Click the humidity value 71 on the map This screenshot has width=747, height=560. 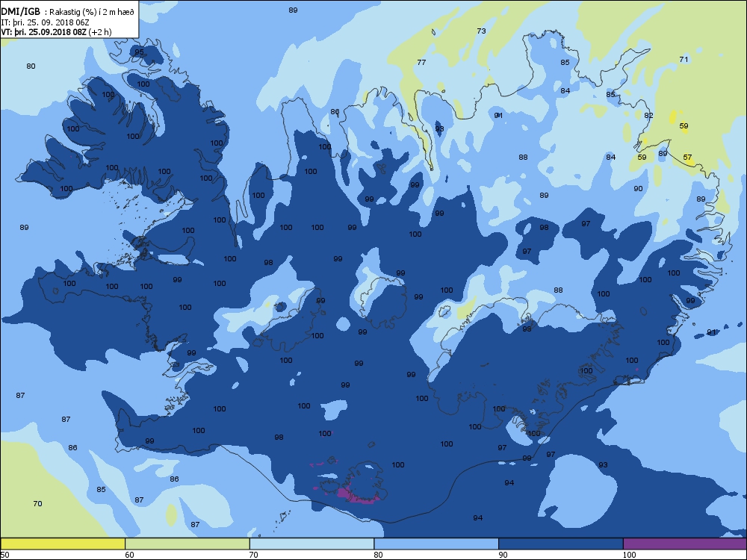pyautogui.click(x=684, y=60)
